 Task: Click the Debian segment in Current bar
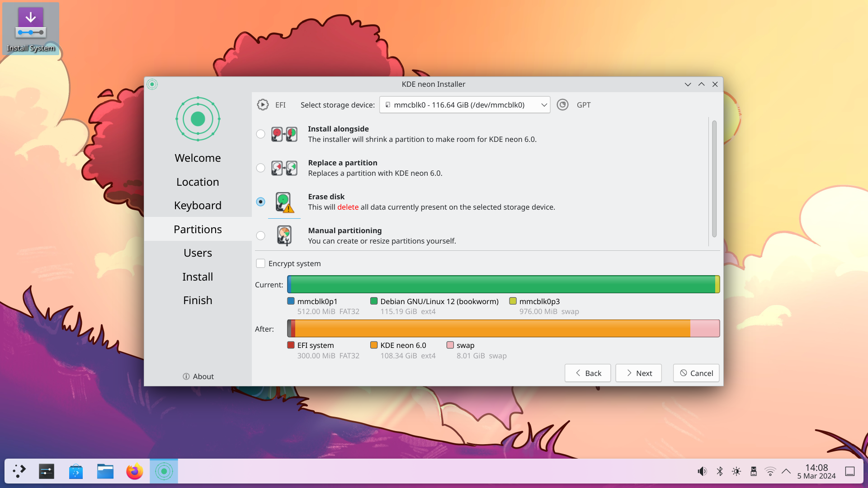503,284
